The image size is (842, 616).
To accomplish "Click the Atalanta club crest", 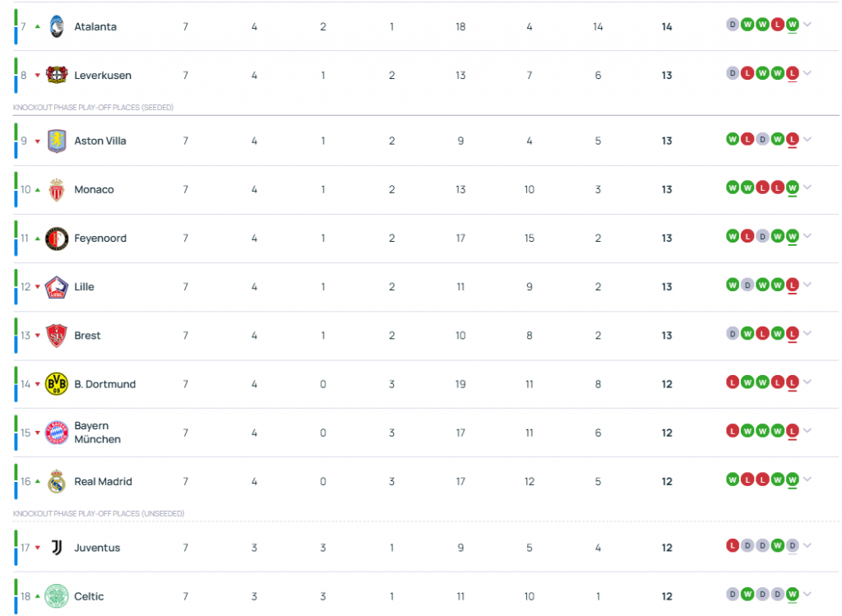I will pyautogui.click(x=57, y=26).
